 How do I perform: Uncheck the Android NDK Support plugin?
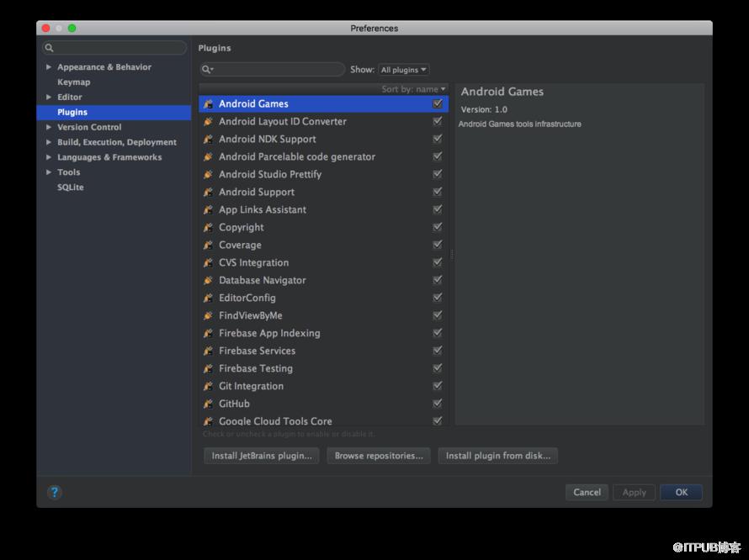(x=437, y=139)
